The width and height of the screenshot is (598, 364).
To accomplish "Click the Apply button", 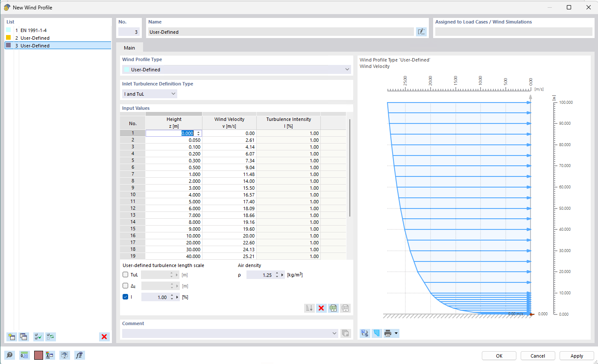I will pos(577,356).
